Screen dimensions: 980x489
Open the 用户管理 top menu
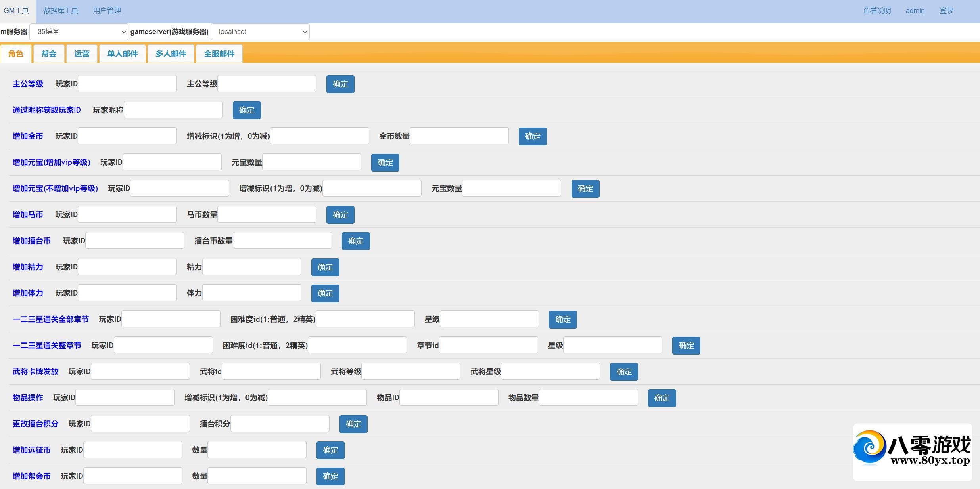(107, 11)
